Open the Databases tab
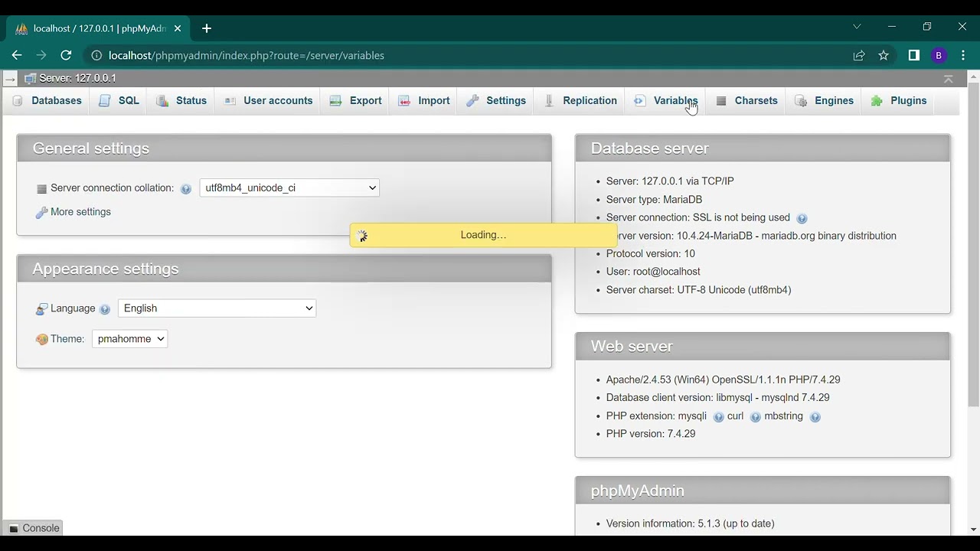 47,101
